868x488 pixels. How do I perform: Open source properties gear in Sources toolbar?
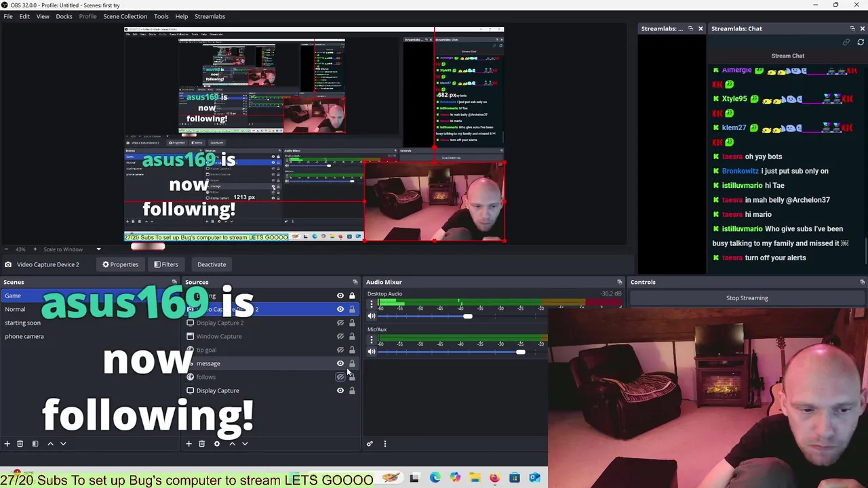point(217,444)
